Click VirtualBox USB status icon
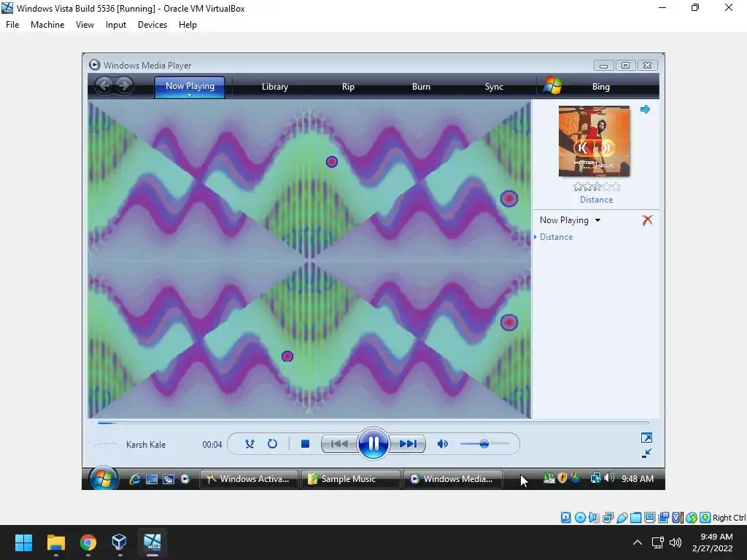747x560 pixels. (622, 518)
